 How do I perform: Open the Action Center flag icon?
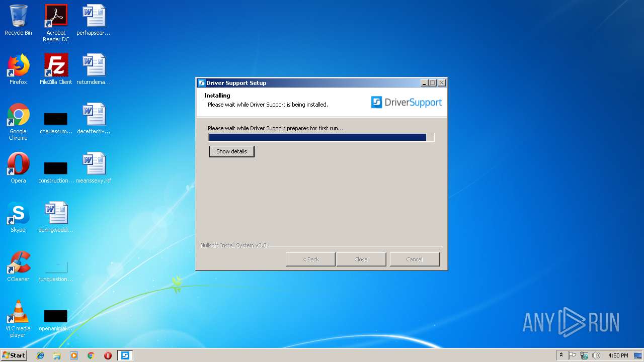pyautogui.click(x=572, y=355)
